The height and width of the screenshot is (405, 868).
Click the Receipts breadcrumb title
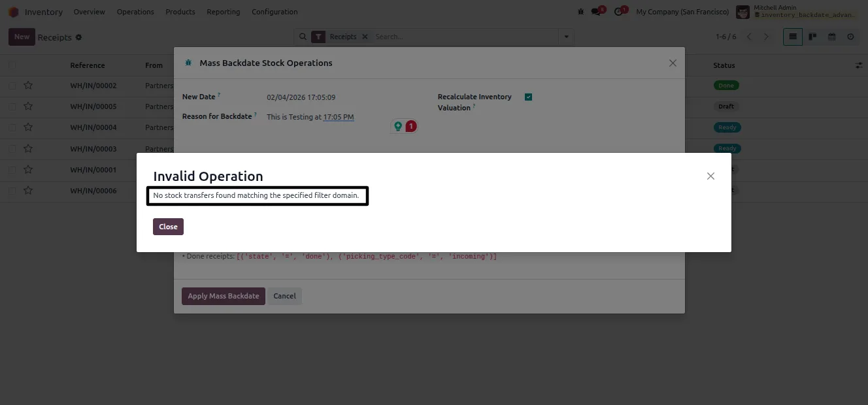55,37
